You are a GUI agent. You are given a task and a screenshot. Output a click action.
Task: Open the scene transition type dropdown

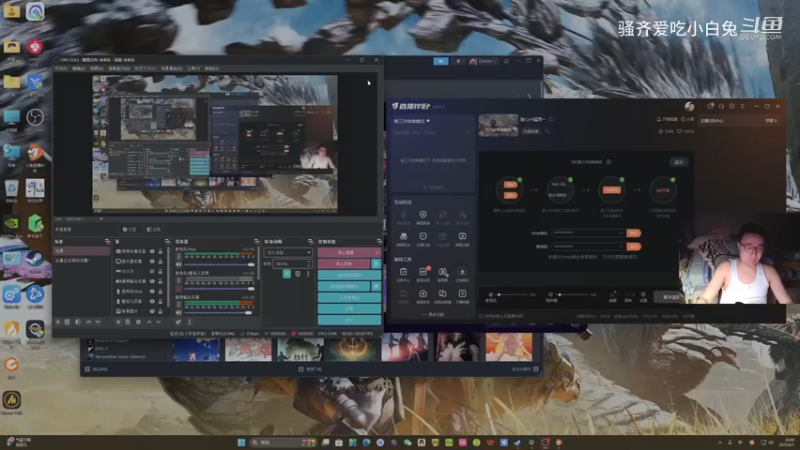288,253
